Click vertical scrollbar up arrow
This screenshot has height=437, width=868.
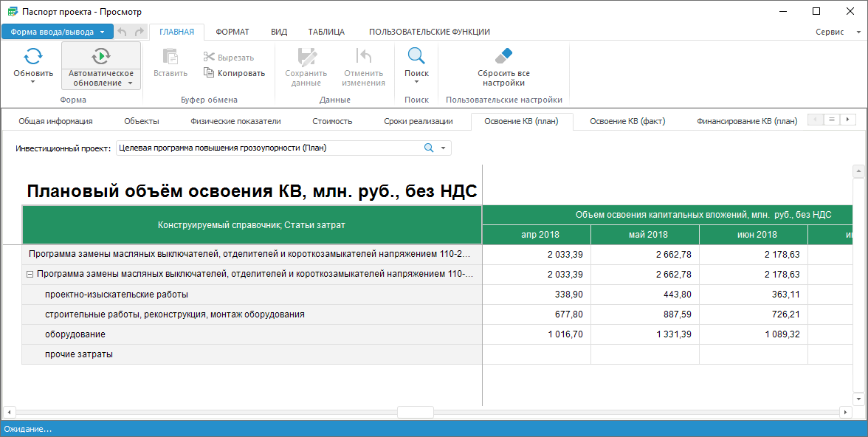point(858,171)
